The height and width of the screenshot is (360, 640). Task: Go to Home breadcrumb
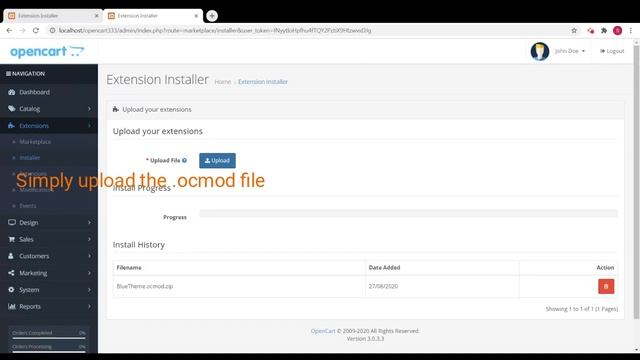click(222, 82)
